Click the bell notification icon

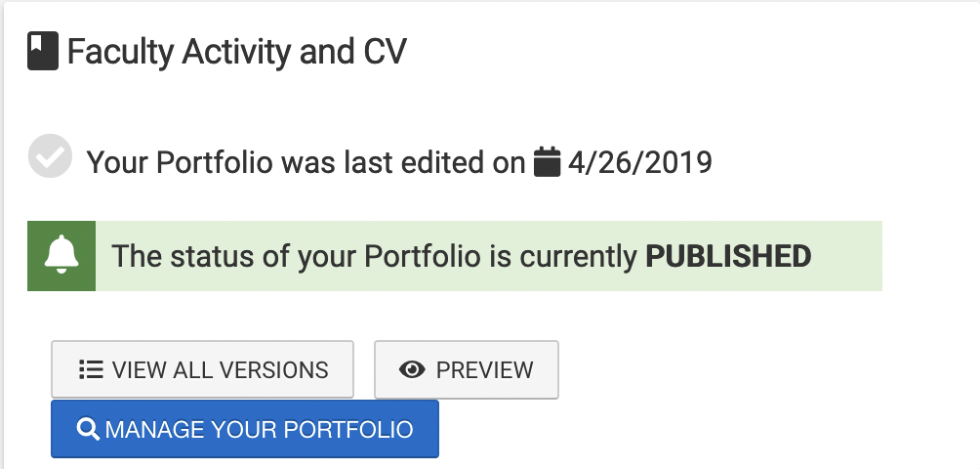point(61,256)
